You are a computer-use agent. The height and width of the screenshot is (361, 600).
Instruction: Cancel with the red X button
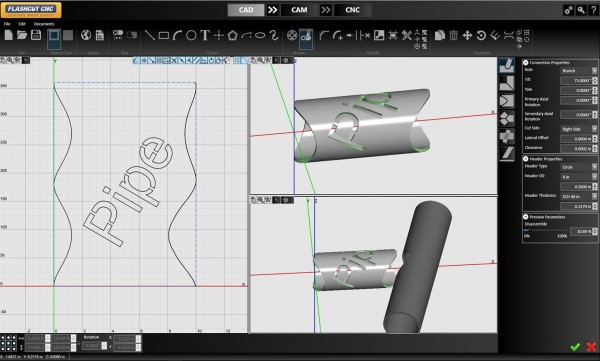pos(591,347)
